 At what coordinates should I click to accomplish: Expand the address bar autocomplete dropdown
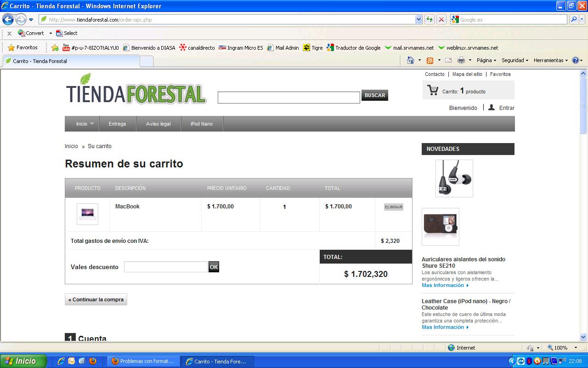(x=418, y=20)
